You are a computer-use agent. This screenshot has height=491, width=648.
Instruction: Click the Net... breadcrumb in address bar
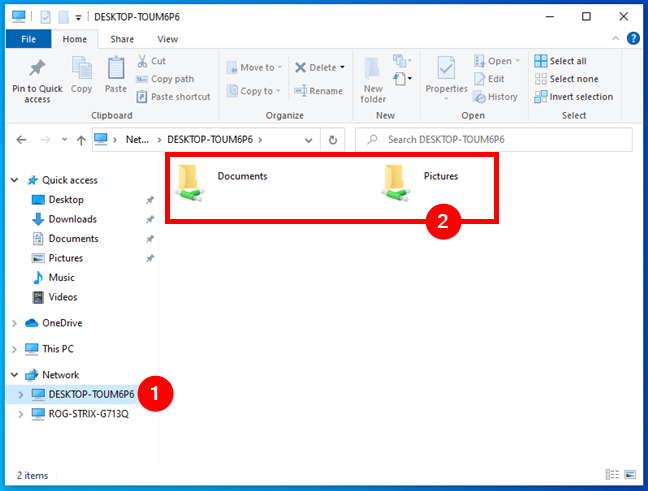point(137,140)
